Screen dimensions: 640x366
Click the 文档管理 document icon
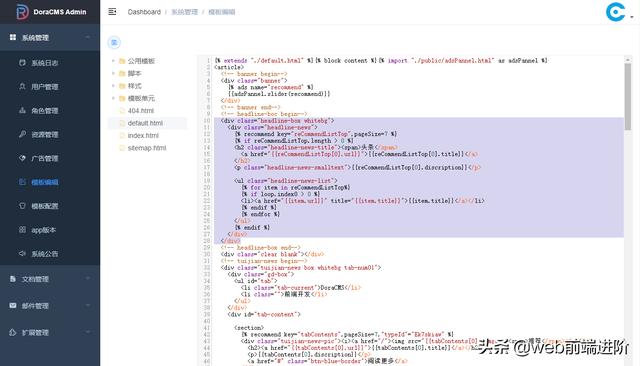tap(13, 279)
